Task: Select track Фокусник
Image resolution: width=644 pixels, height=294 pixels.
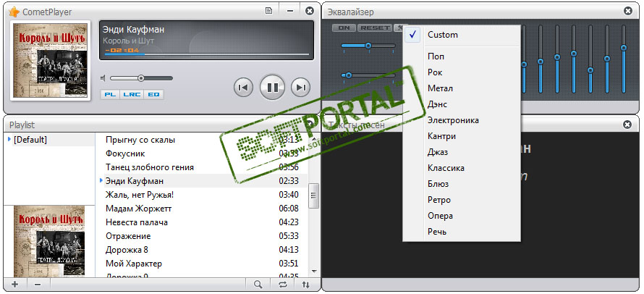Action: coord(202,154)
